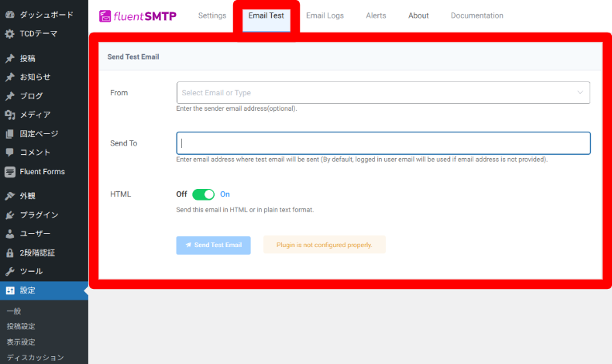Click the user icon beside ユーザー
612x364 pixels.
point(10,234)
